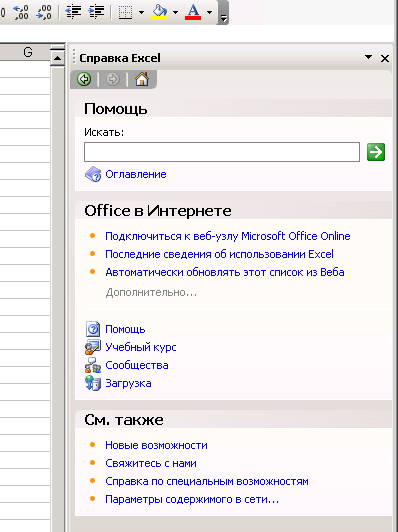Open the Новые возможности link

point(156,445)
